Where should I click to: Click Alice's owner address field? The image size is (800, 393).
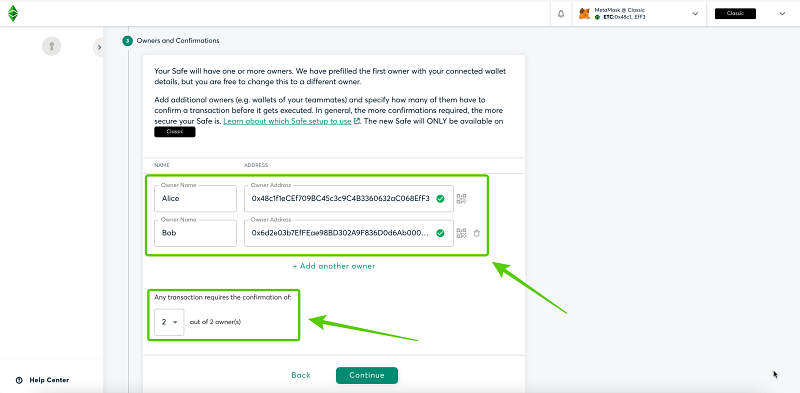coord(349,199)
